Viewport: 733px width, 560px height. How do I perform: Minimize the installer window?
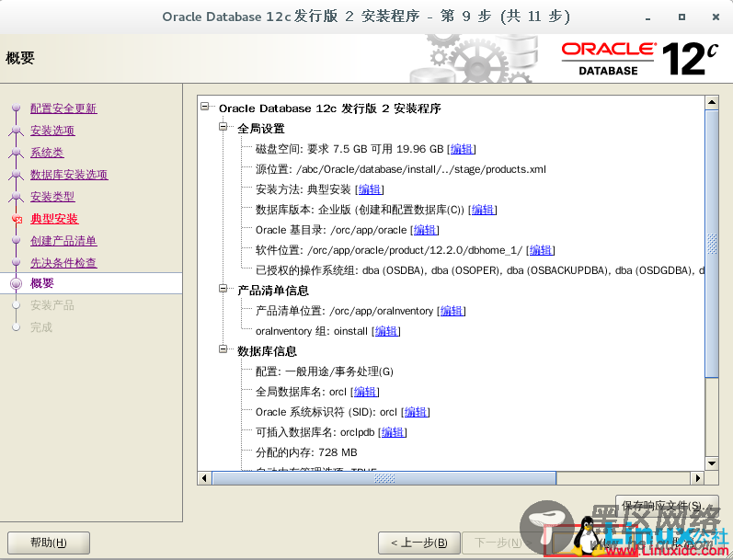tap(647, 17)
